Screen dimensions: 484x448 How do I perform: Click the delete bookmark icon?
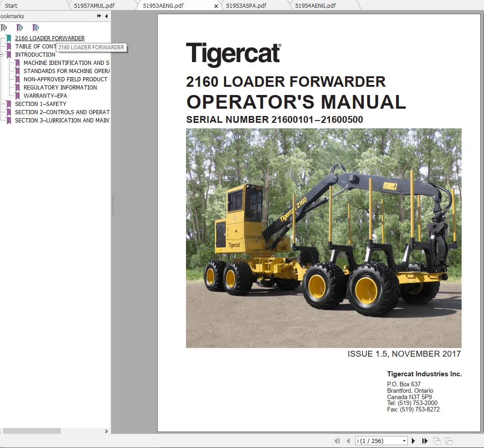pos(5,28)
